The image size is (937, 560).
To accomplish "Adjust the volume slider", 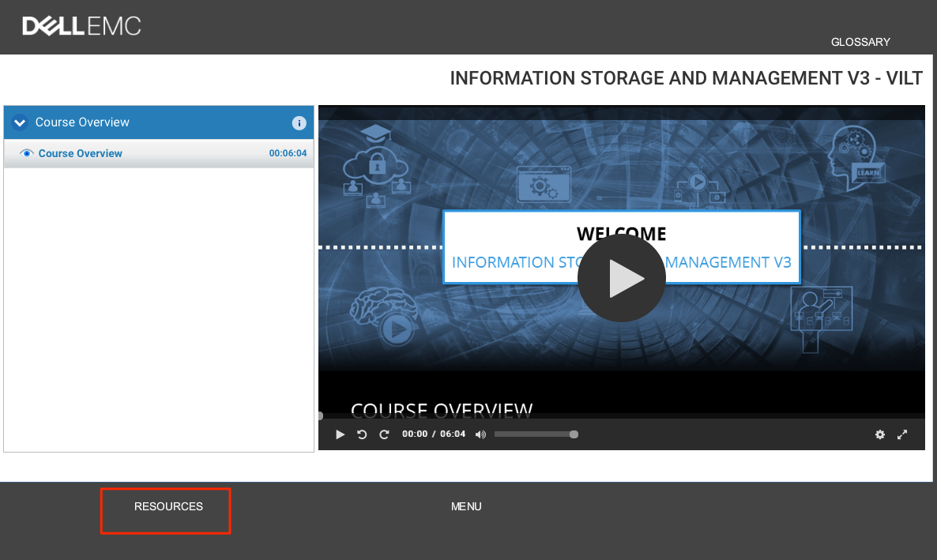I will coord(536,434).
